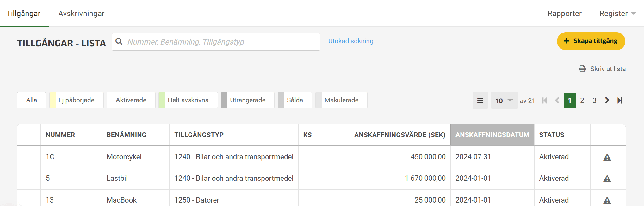This screenshot has height=206, width=644.
Task: Switch to the Avskrivningar tab
Action: tap(81, 14)
